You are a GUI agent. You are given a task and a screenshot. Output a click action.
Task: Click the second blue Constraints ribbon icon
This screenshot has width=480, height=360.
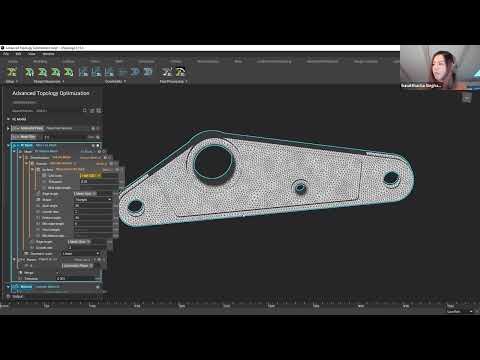point(97,72)
